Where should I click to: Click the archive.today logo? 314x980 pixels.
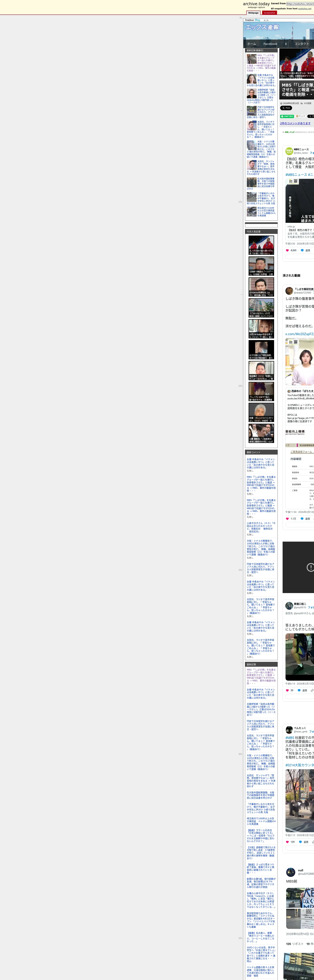click(256, 4)
